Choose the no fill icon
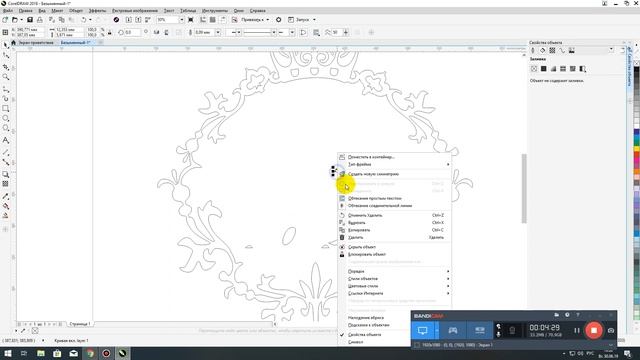This screenshot has height=360, width=640. point(534,69)
